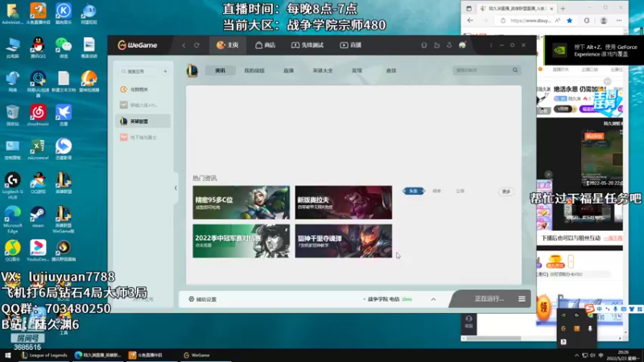The image size is (644, 362).
Task: Open the 精密95多C位 news card
Action: point(241,203)
